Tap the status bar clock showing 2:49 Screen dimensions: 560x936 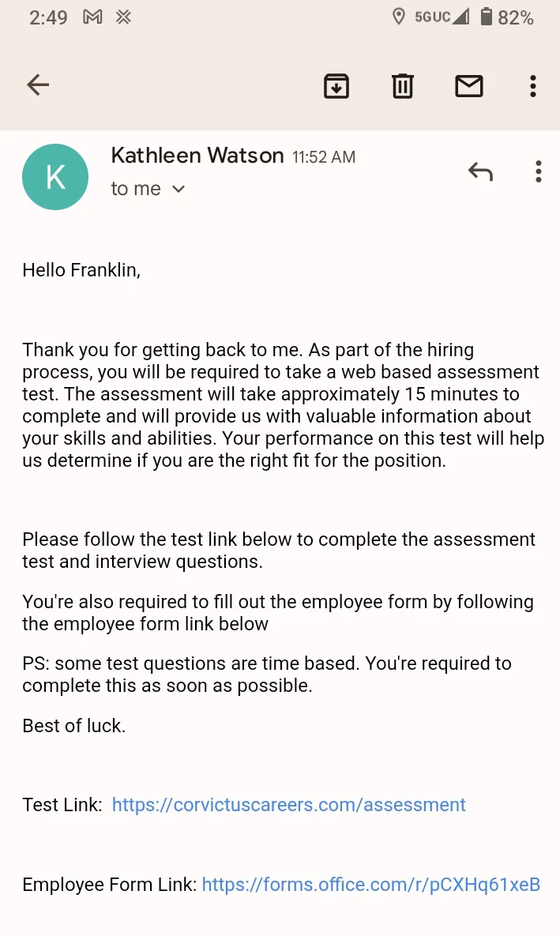48,17
